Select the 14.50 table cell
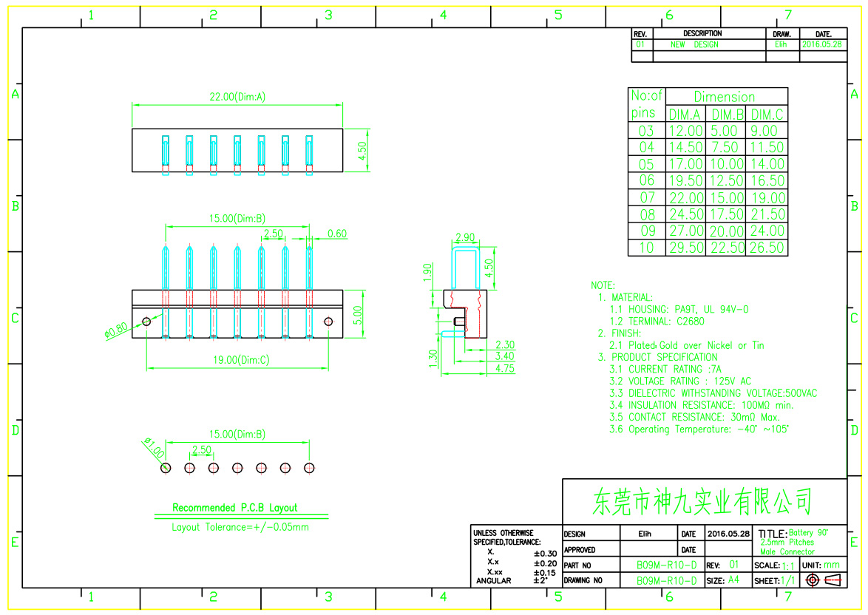This screenshot has width=868, height=615. tap(686, 147)
